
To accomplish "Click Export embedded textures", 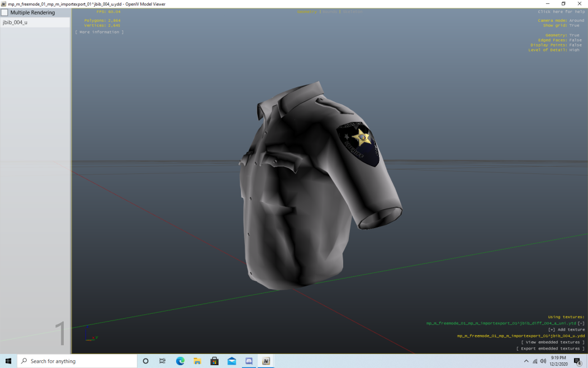I will point(551,349).
